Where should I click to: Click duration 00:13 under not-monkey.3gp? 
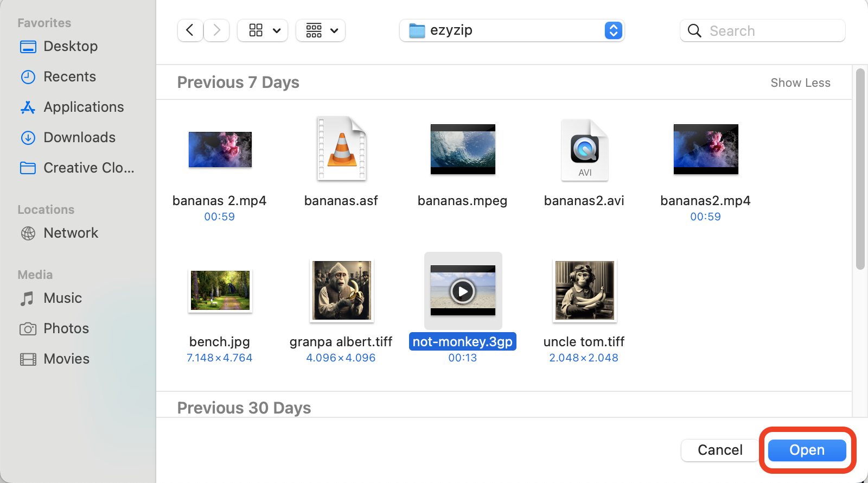[462, 358]
